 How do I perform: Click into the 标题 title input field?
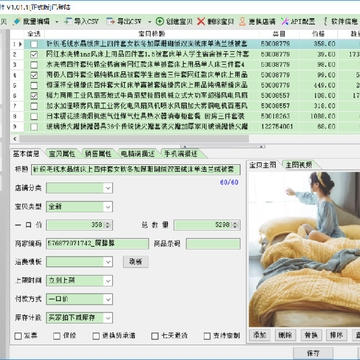pyautogui.click(x=136, y=169)
